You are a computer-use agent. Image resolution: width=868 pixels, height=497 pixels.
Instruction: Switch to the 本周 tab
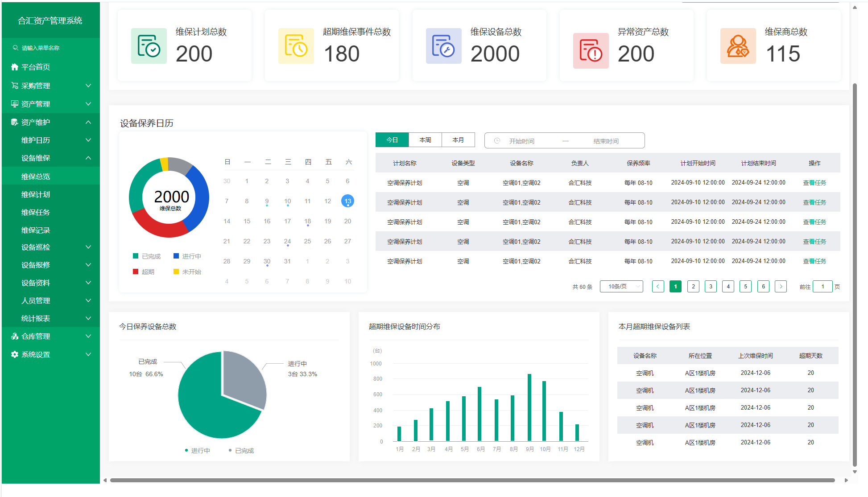point(425,140)
